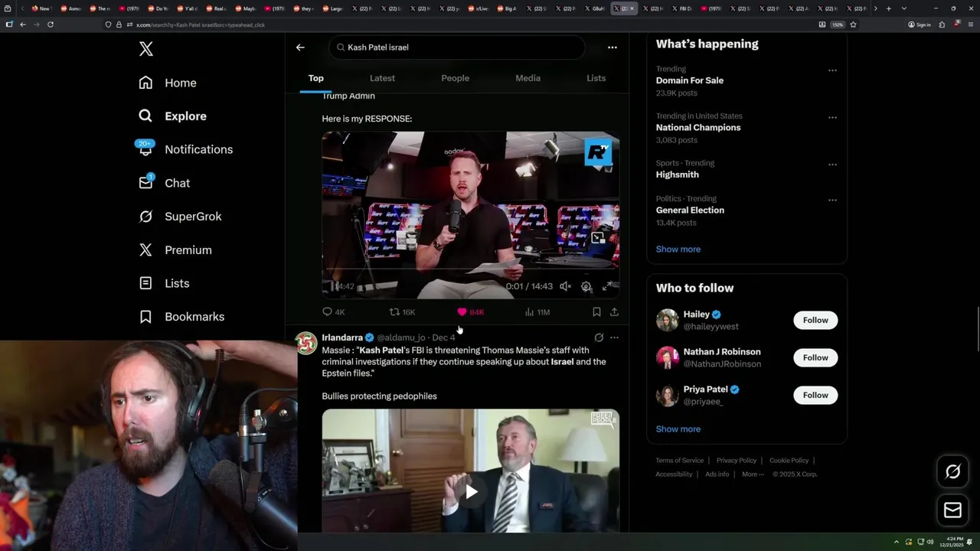980x551 pixels.
Task: Open a new browser tab with plus button
Action: 888,8
